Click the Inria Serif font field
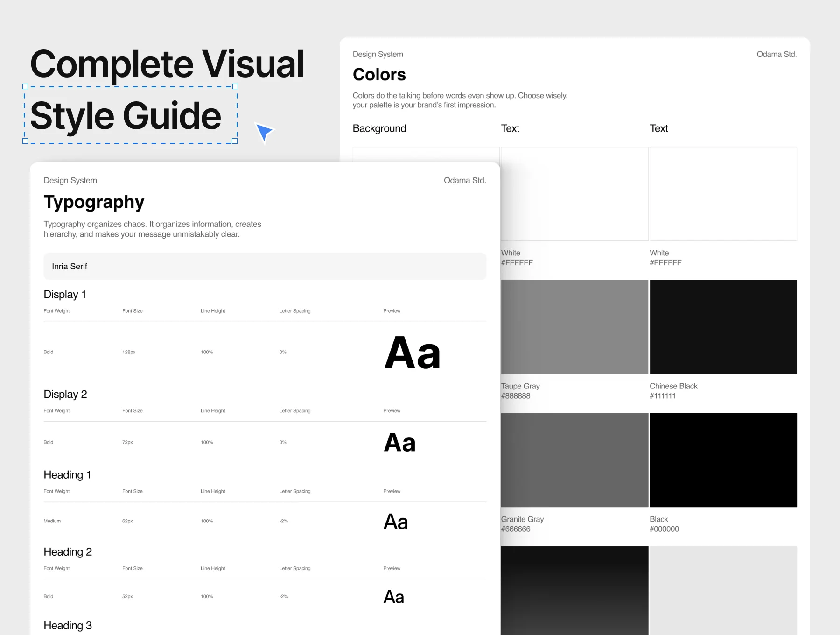Viewport: 840px width, 635px height. (x=265, y=266)
